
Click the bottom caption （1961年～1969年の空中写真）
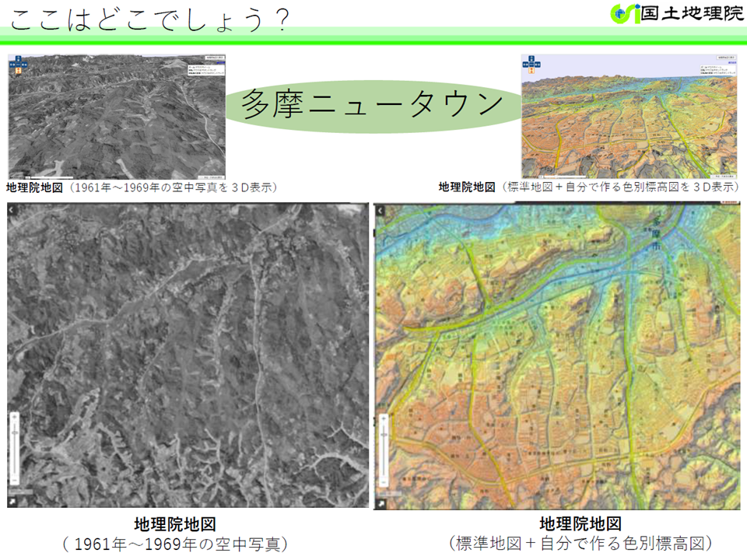coord(176,544)
